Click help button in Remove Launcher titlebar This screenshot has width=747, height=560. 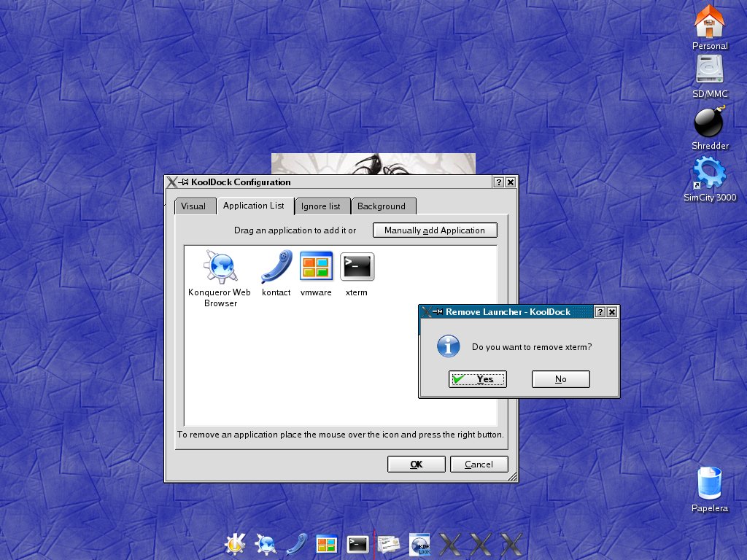pos(600,312)
